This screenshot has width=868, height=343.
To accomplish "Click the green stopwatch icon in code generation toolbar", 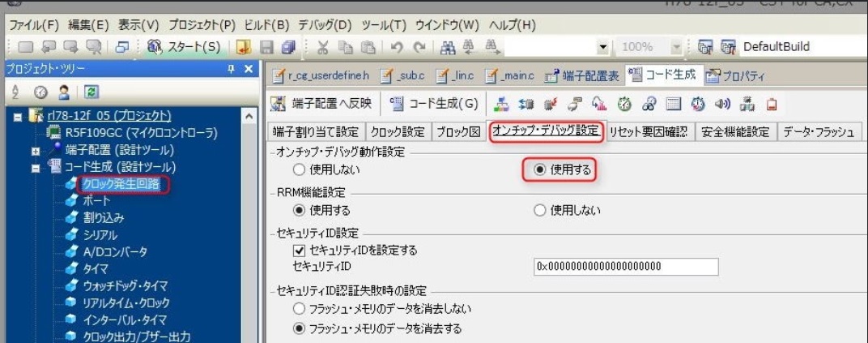I will point(623,104).
